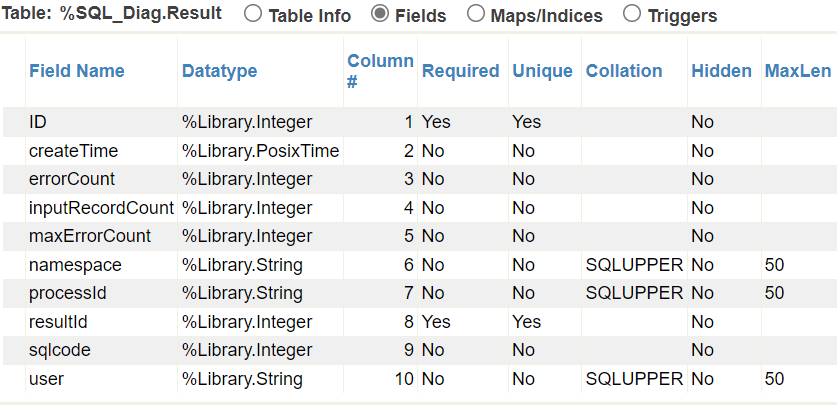
Task: Click the errorCount field name
Action: pos(72,179)
